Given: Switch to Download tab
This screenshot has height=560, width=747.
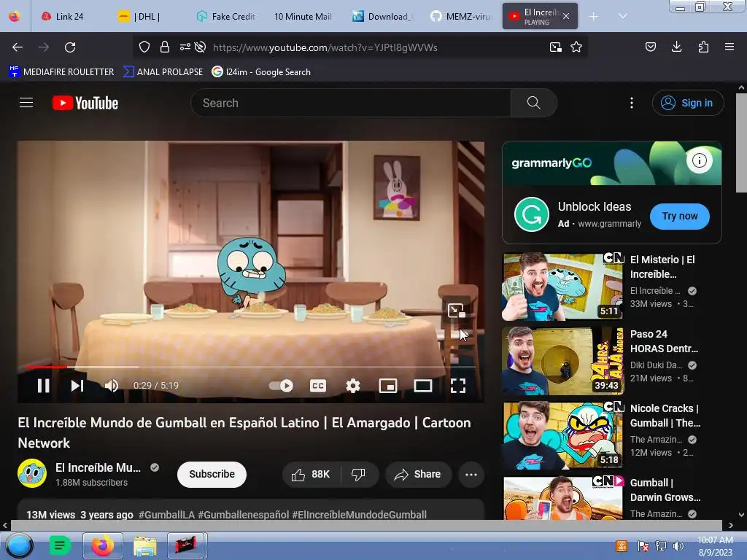Looking at the screenshot, I should click(382, 16).
